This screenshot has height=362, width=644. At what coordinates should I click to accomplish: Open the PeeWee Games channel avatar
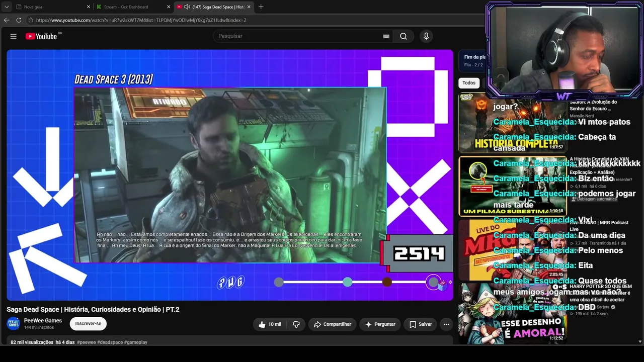(x=14, y=324)
